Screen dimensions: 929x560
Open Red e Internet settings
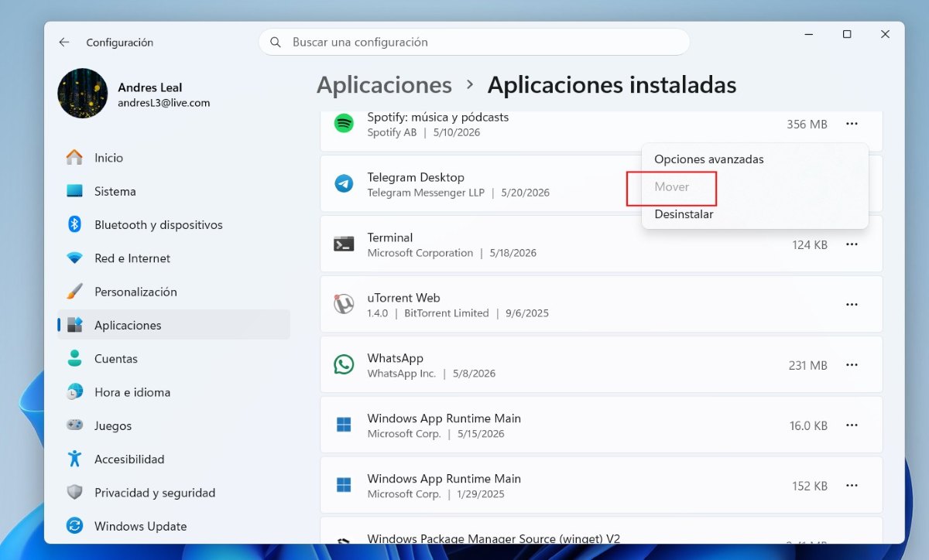173,258
